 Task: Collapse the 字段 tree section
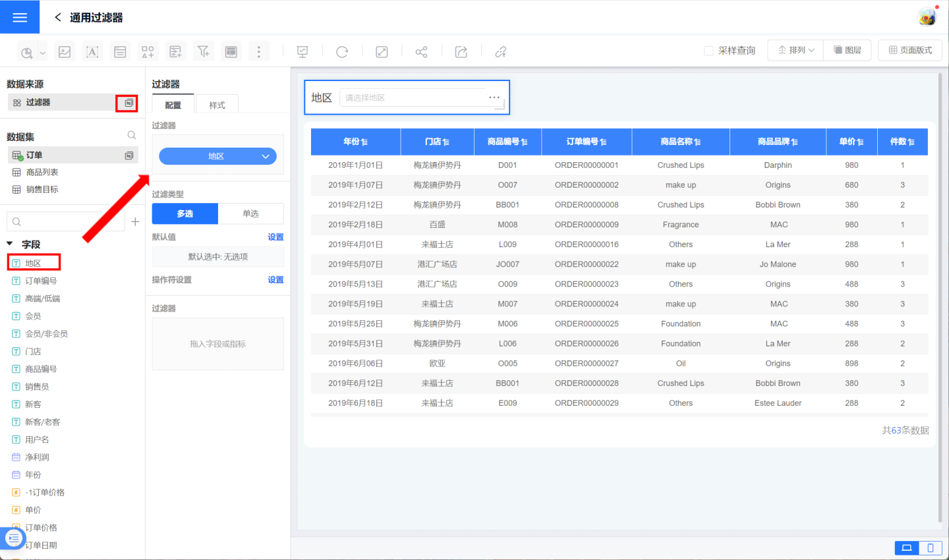coord(10,244)
